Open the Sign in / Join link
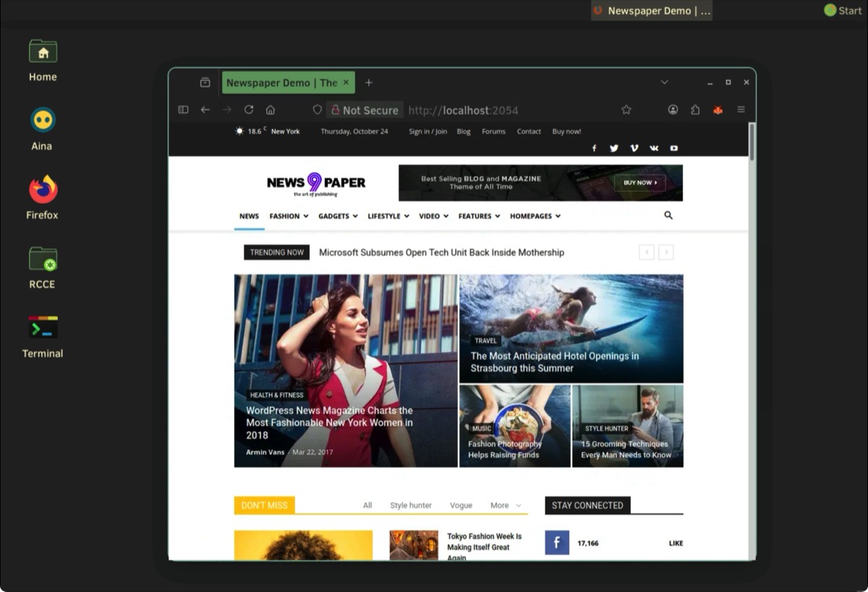This screenshot has width=868, height=592. 428,132
